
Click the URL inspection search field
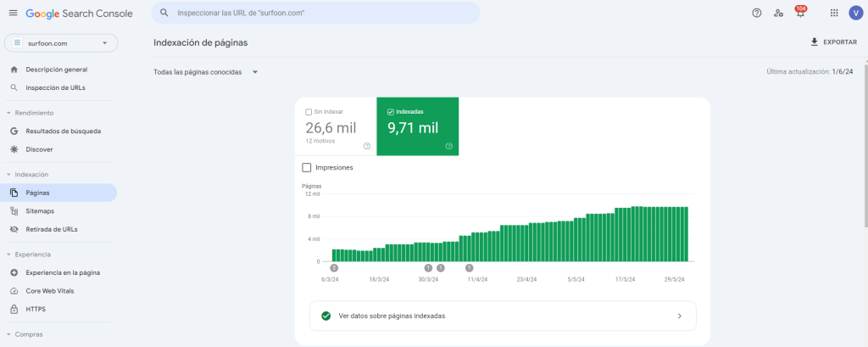(322, 14)
